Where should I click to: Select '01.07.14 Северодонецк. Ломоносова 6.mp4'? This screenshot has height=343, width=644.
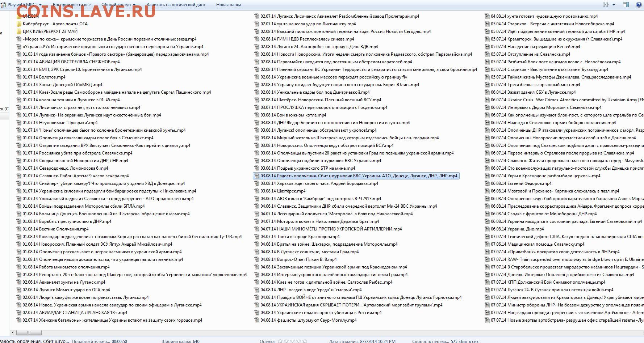click(62, 168)
